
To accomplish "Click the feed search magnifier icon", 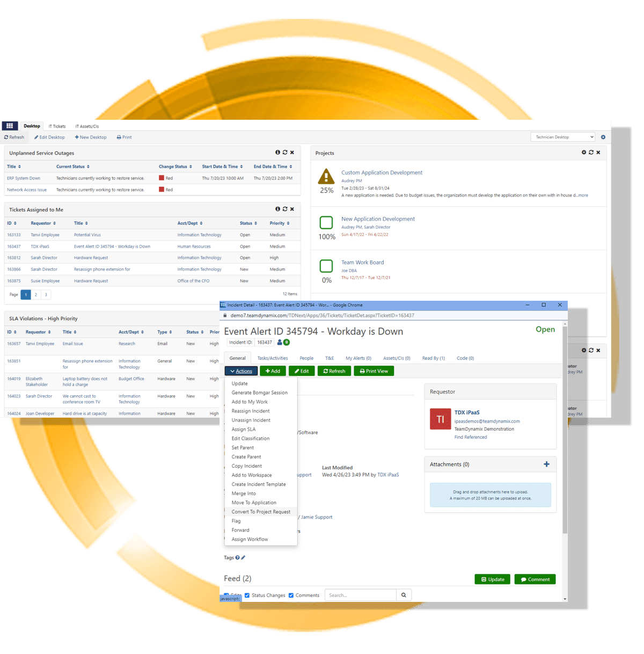I will pyautogui.click(x=404, y=595).
